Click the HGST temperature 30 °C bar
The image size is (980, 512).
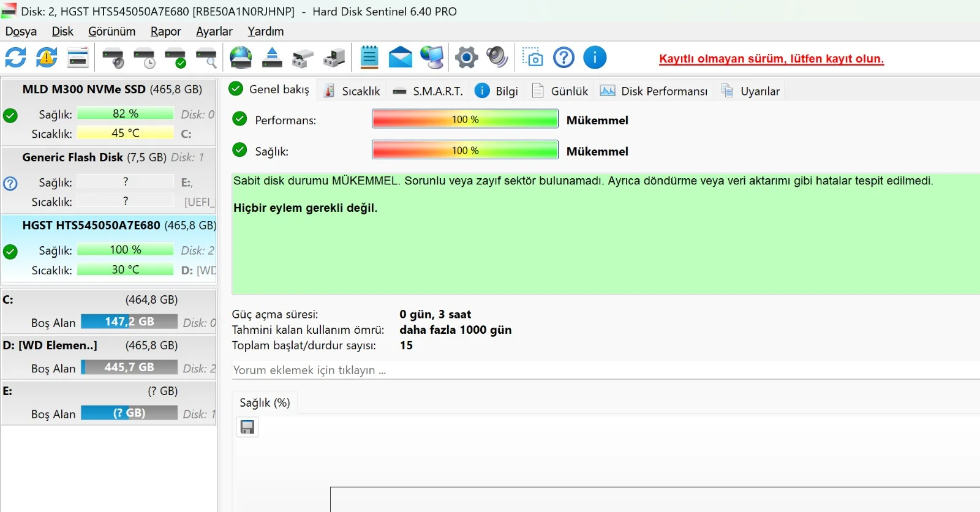pos(126,269)
